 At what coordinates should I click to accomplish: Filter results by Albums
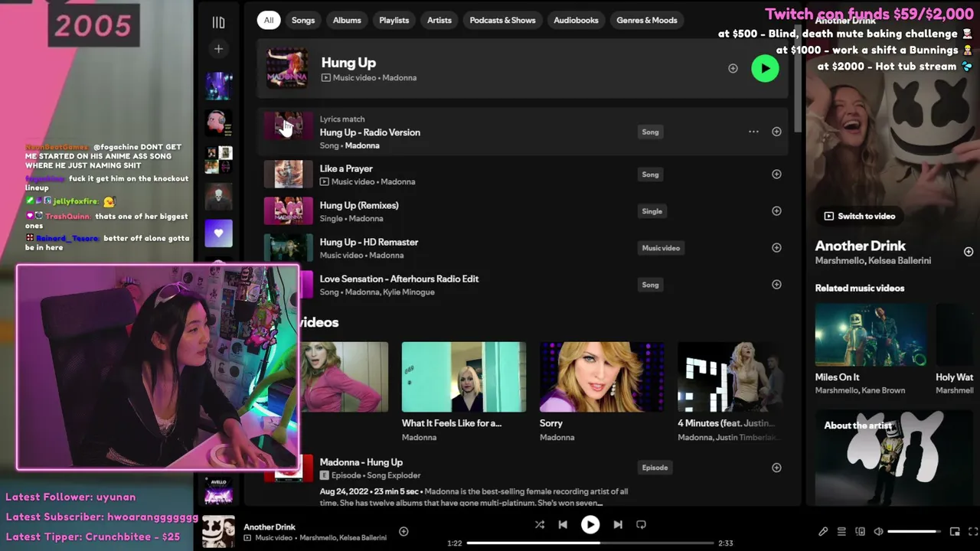(x=347, y=20)
